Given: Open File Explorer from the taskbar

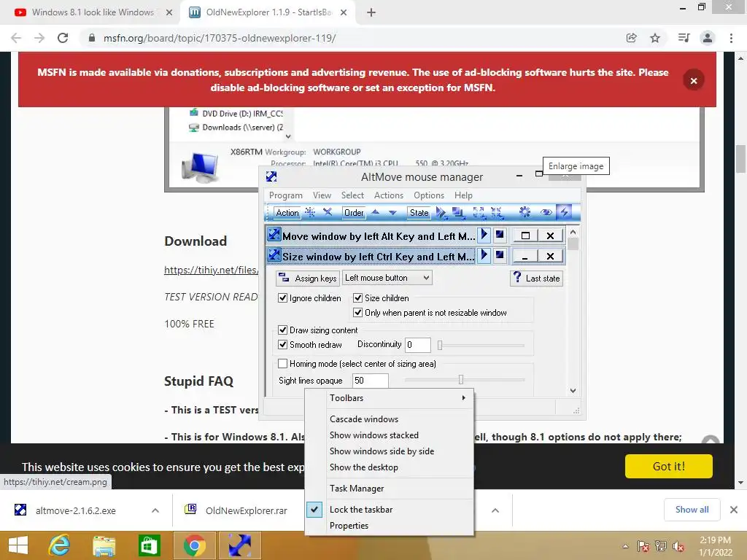Looking at the screenshot, I should 104,545.
